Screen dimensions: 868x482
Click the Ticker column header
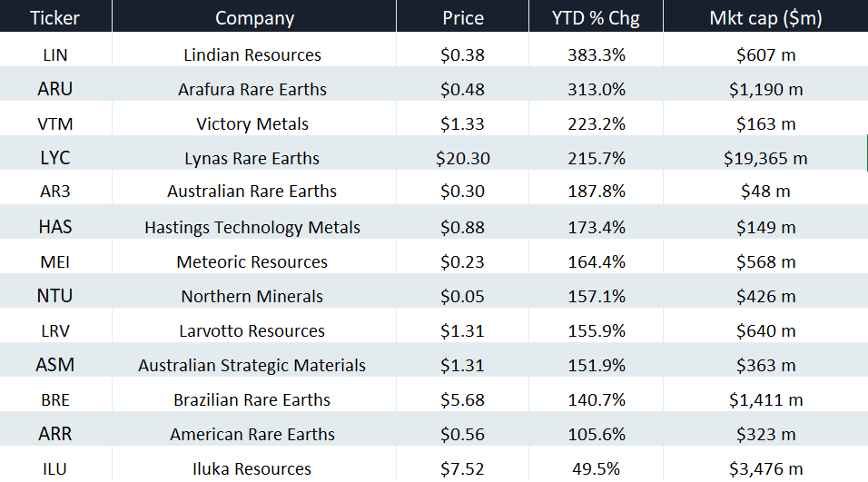click(x=55, y=18)
